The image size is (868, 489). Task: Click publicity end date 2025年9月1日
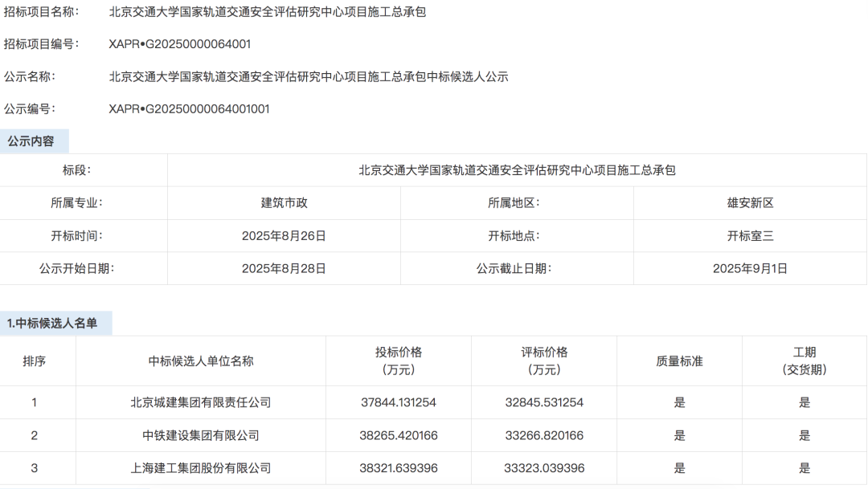click(x=751, y=268)
